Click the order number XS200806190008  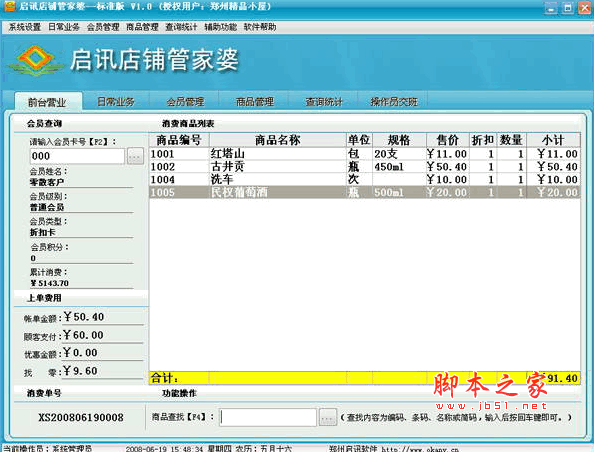click(x=81, y=418)
